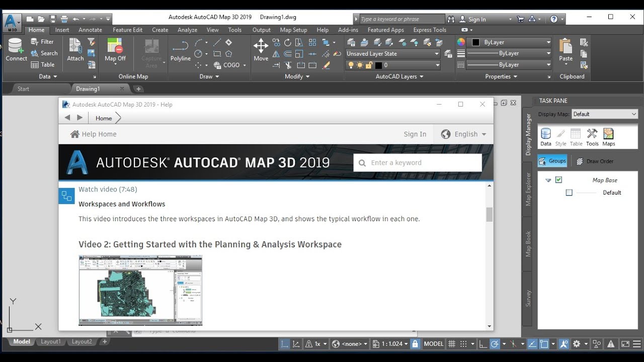Screen dimensions: 644x362
Task: Open the Filter tool in Data panel
Action: point(42,42)
